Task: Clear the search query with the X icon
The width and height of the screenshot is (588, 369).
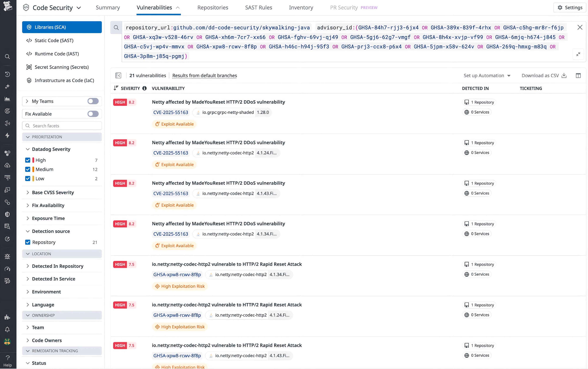Action: click(580, 27)
